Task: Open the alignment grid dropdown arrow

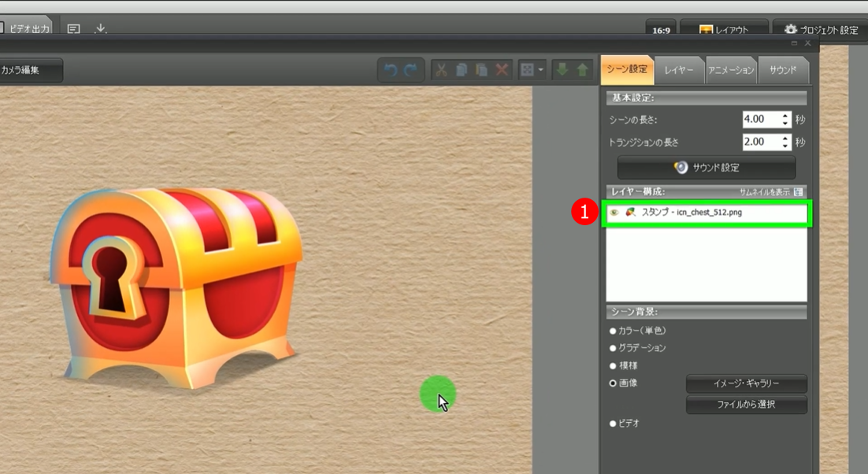Action: 541,70
